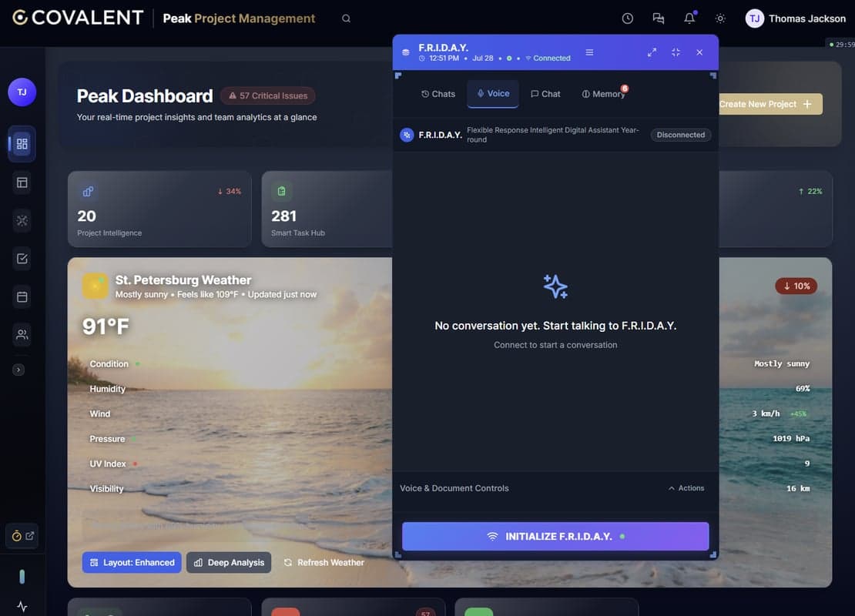Toggle the light/dark theme sun icon
Viewport: 855px width, 616px height.
720,18
